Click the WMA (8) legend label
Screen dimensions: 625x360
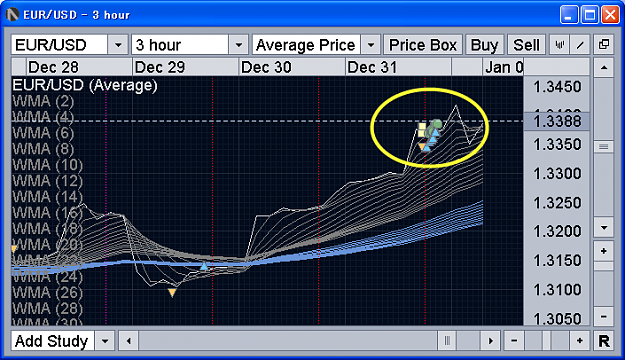[43, 149]
